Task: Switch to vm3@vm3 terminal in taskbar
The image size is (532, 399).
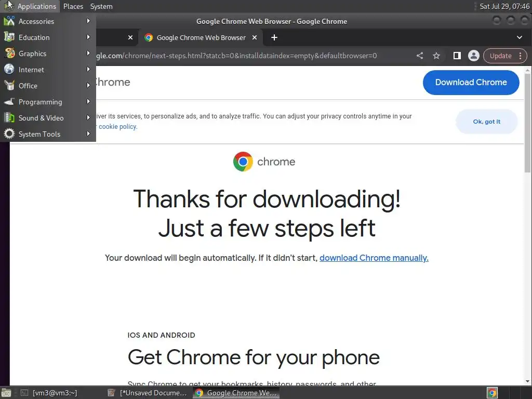Action: click(x=49, y=393)
